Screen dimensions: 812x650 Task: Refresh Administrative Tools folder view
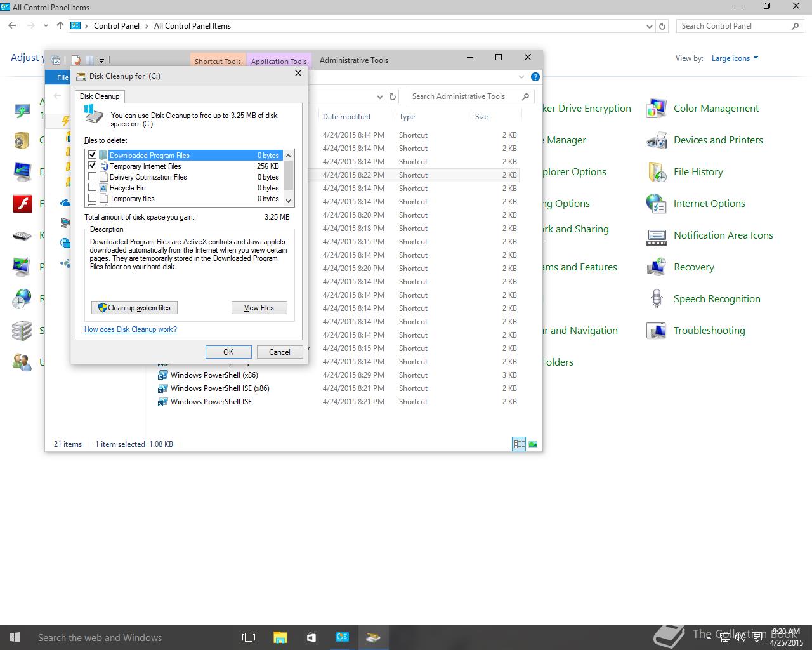coord(393,96)
